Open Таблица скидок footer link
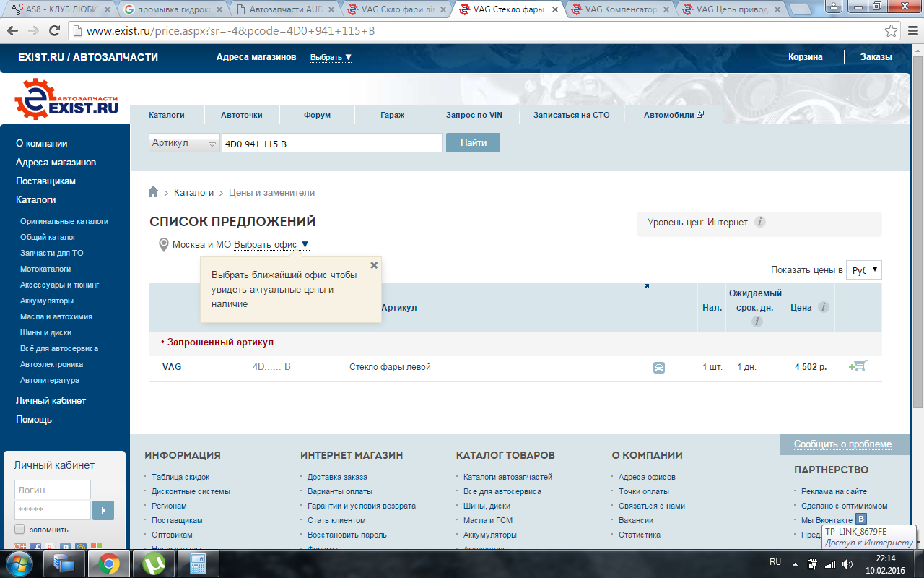 pos(180,477)
